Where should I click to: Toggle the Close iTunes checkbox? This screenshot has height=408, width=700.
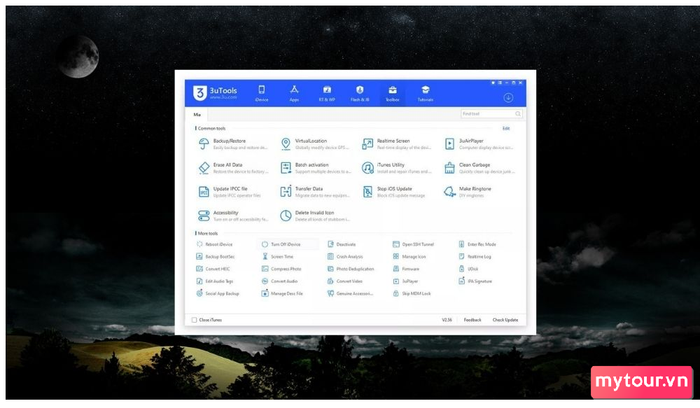point(194,320)
